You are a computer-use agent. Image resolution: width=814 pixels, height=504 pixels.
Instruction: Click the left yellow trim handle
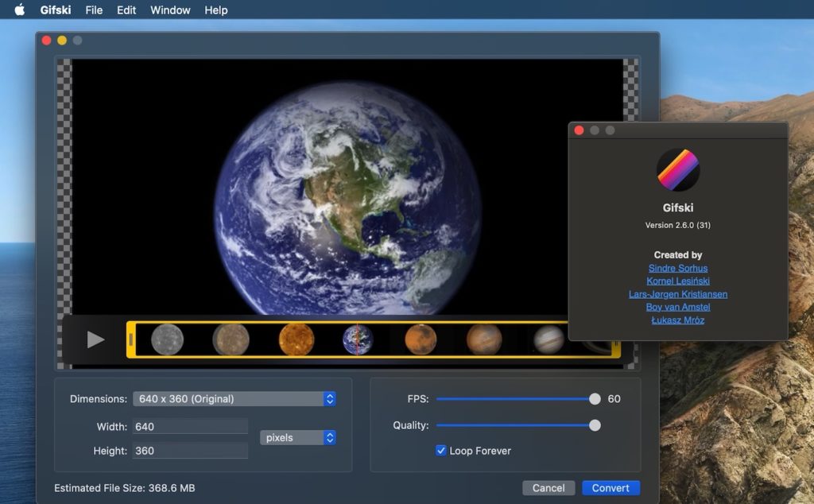(x=131, y=339)
